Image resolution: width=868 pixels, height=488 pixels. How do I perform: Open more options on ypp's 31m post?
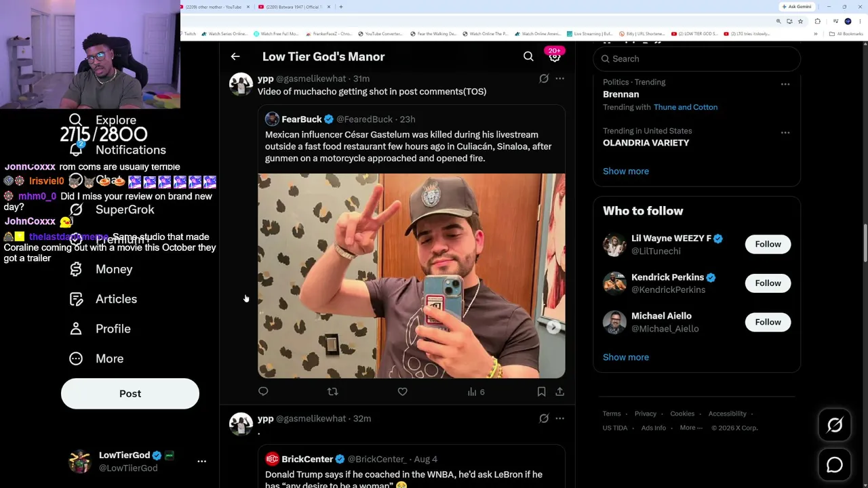click(x=559, y=79)
